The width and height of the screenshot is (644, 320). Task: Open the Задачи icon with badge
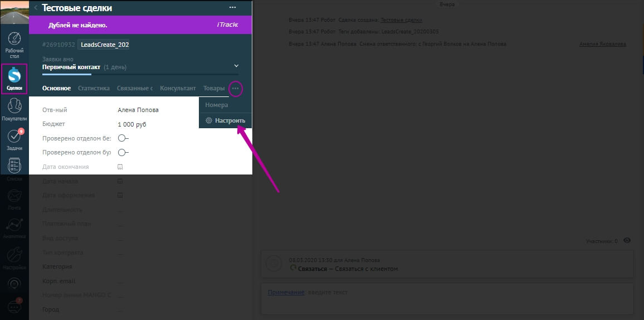(x=14, y=139)
